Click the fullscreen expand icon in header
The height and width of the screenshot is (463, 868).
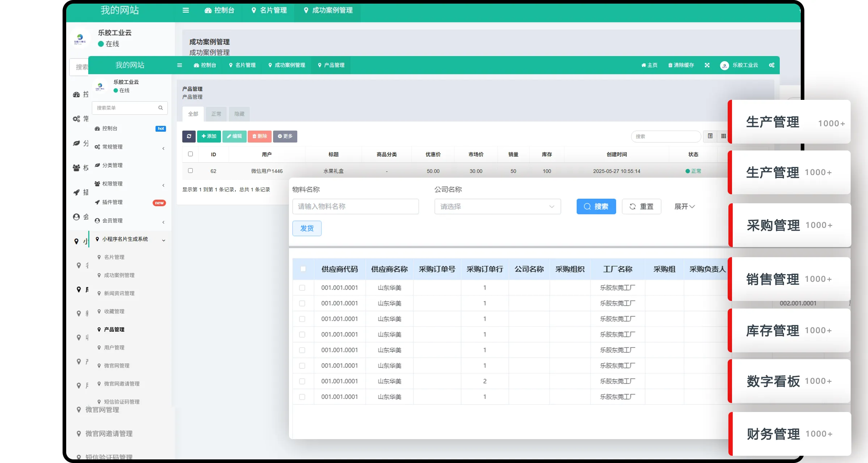pos(707,65)
